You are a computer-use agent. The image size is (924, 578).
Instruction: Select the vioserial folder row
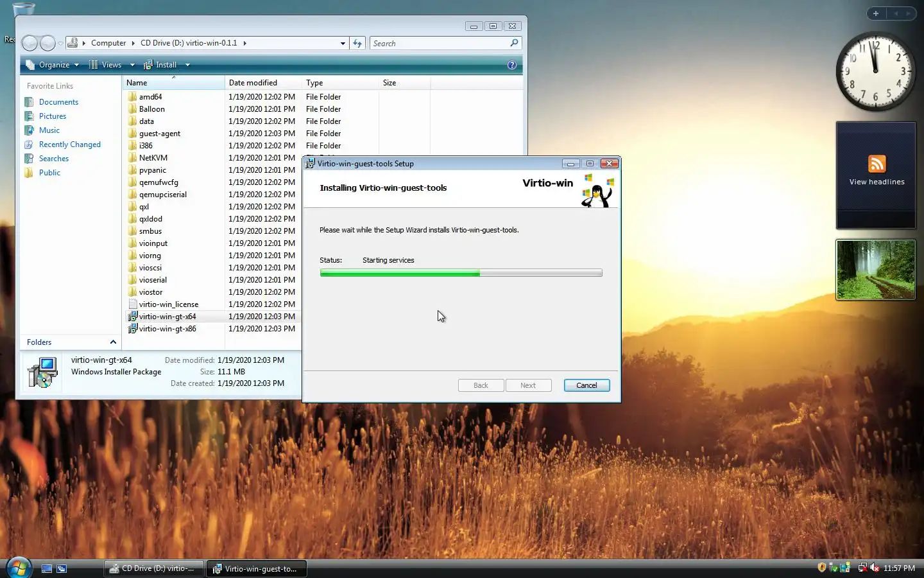212,280
